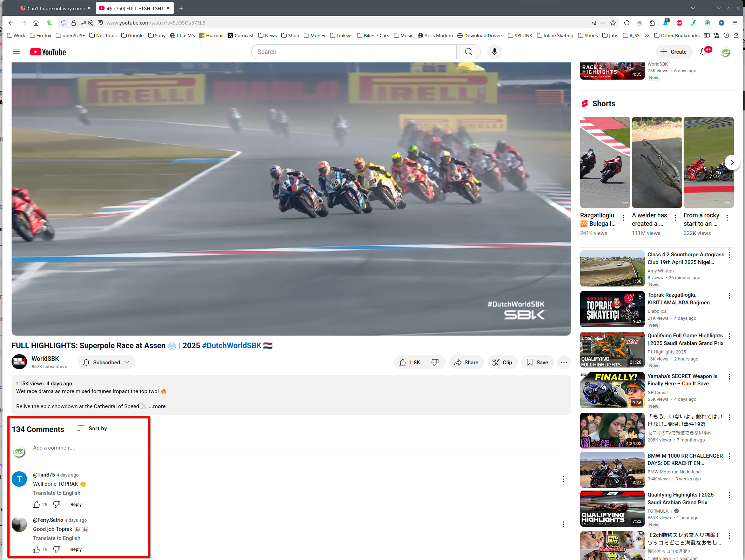Select the FULL HIGHLIGHTS YouTube tab
The width and height of the screenshot is (745, 560).
(x=135, y=8)
